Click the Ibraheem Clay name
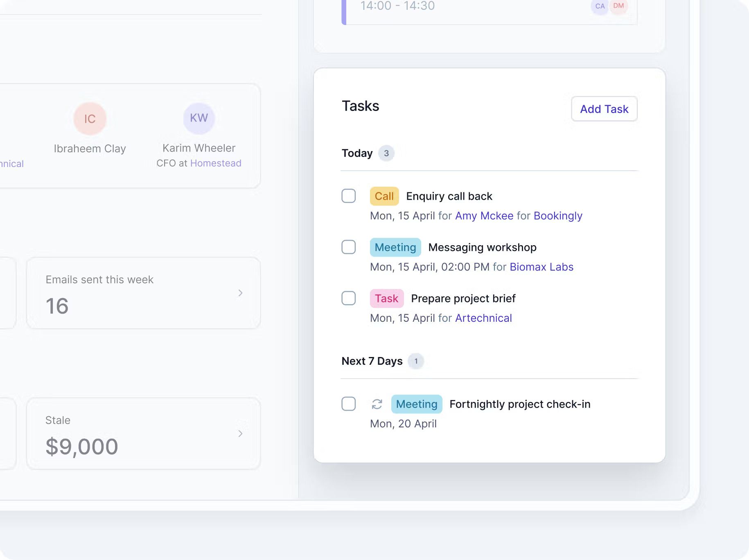The height and width of the screenshot is (560, 749). click(x=90, y=149)
